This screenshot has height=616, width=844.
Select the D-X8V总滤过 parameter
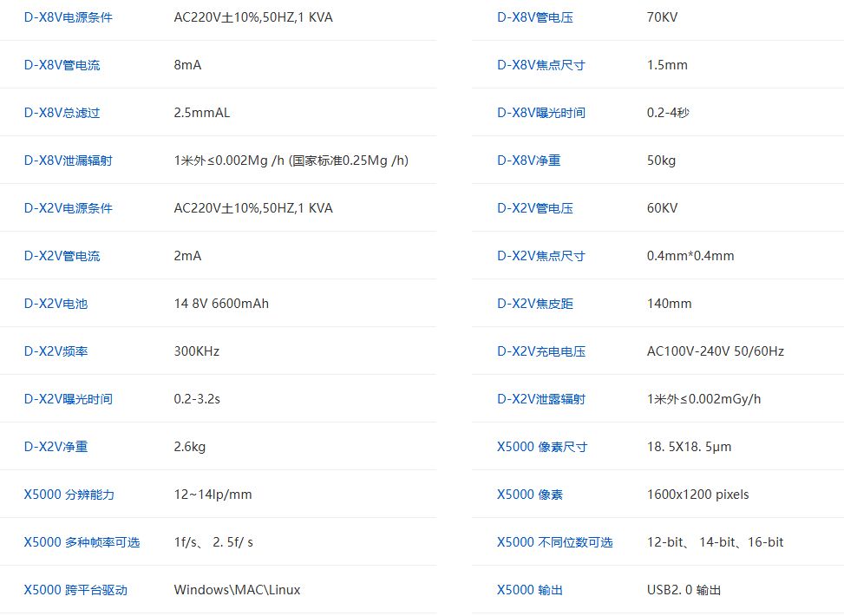[x=62, y=113]
